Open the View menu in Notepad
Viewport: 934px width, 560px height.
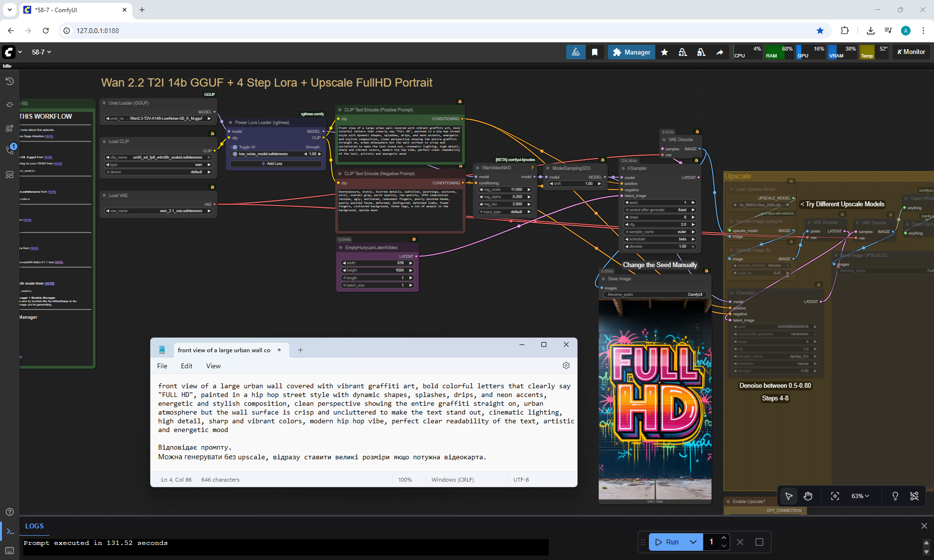(x=213, y=366)
